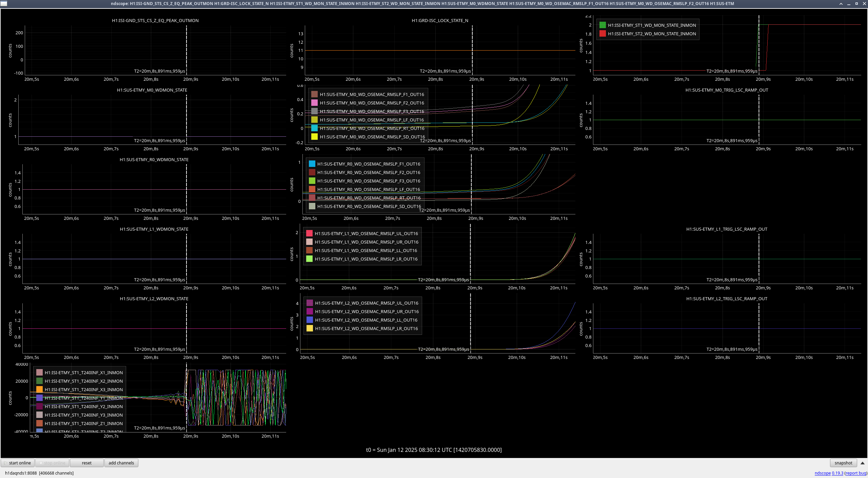This screenshot has width=868, height=478.
Task: Click the M0 RMSLP_F3_OUT16 gray legend swatch
Action: [x=314, y=111]
